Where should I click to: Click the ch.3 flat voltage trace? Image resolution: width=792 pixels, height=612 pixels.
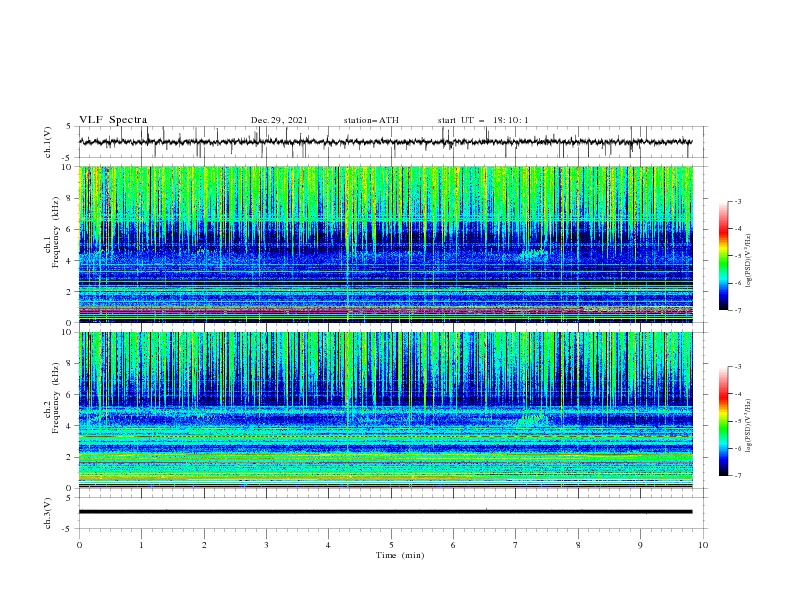(x=385, y=512)
